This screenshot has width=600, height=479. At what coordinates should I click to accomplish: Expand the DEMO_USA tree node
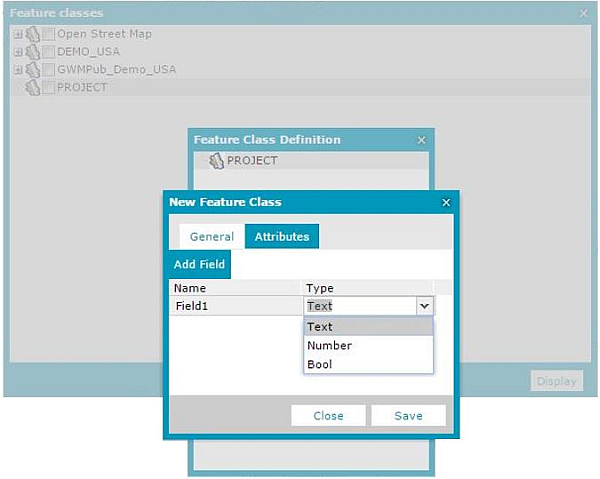[x=18, y=52]
